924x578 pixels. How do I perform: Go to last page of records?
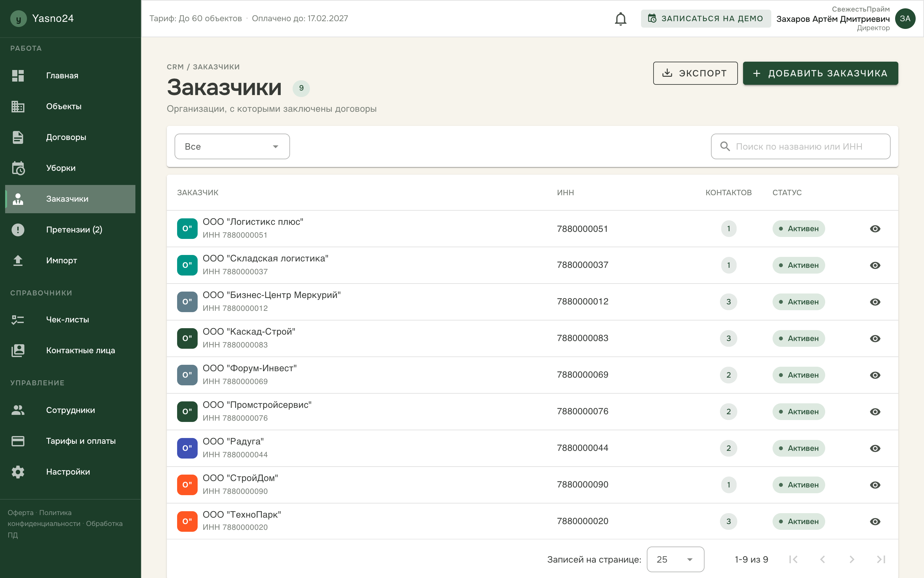click(x=881, y=559)
